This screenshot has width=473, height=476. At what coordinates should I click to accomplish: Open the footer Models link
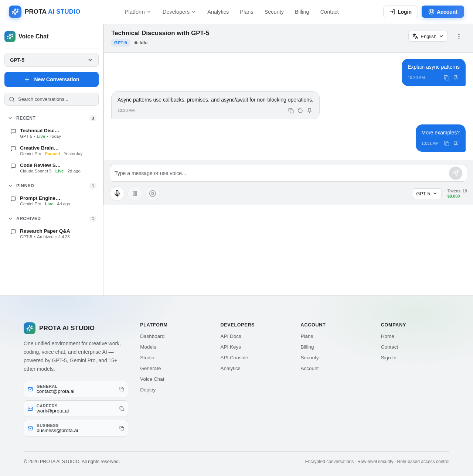pyautogui.click(x=148, y=347)
